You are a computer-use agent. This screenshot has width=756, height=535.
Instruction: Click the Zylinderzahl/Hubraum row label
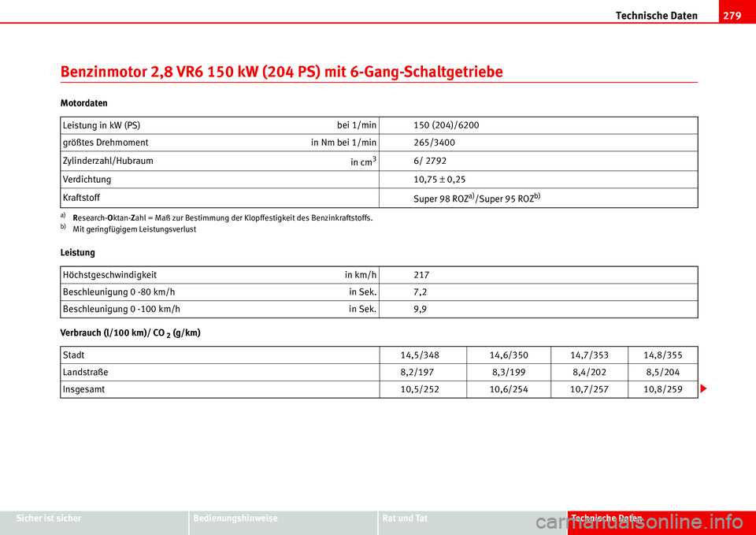[x=108, y=161]
